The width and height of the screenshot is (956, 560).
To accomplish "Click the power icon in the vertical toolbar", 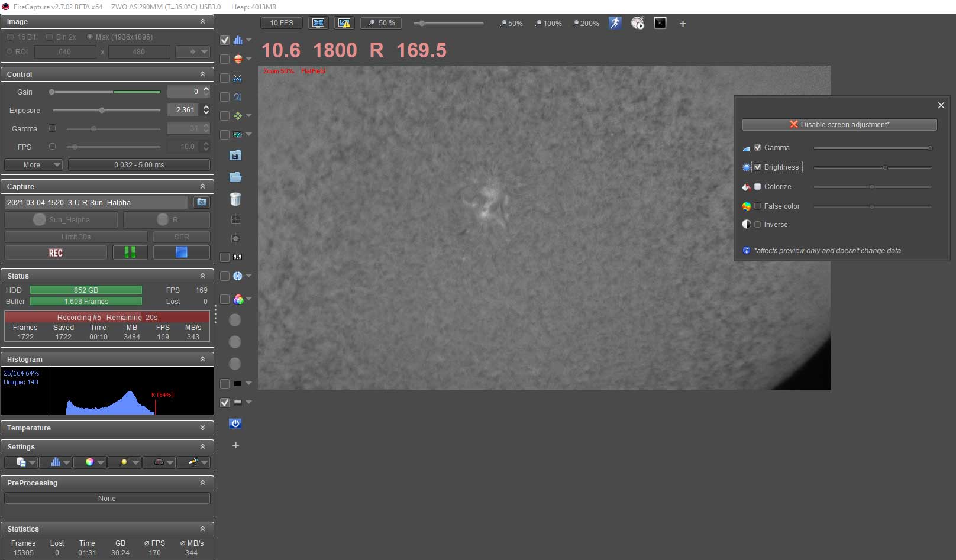I will (x=235, y=423).
